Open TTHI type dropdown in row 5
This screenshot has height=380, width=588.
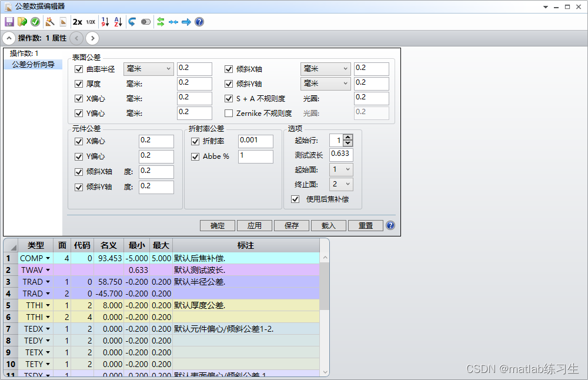(x=48, y=305)
